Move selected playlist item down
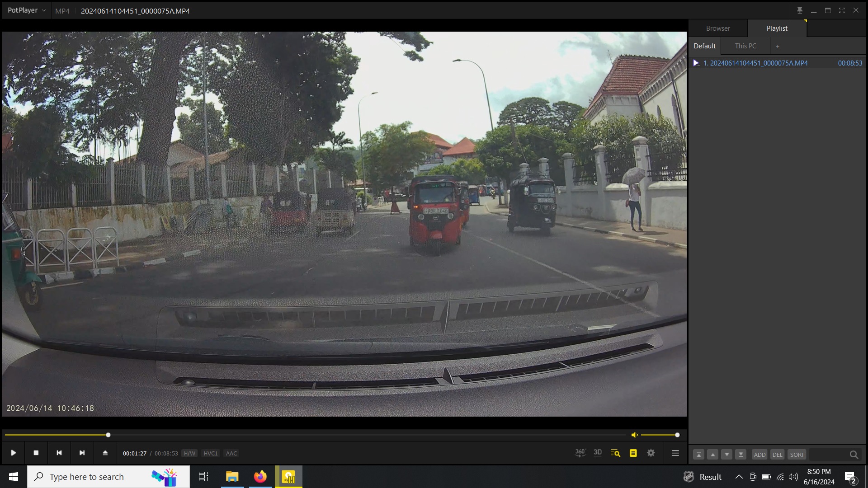Screen dimensions: 868x488 tap(726, 455)
